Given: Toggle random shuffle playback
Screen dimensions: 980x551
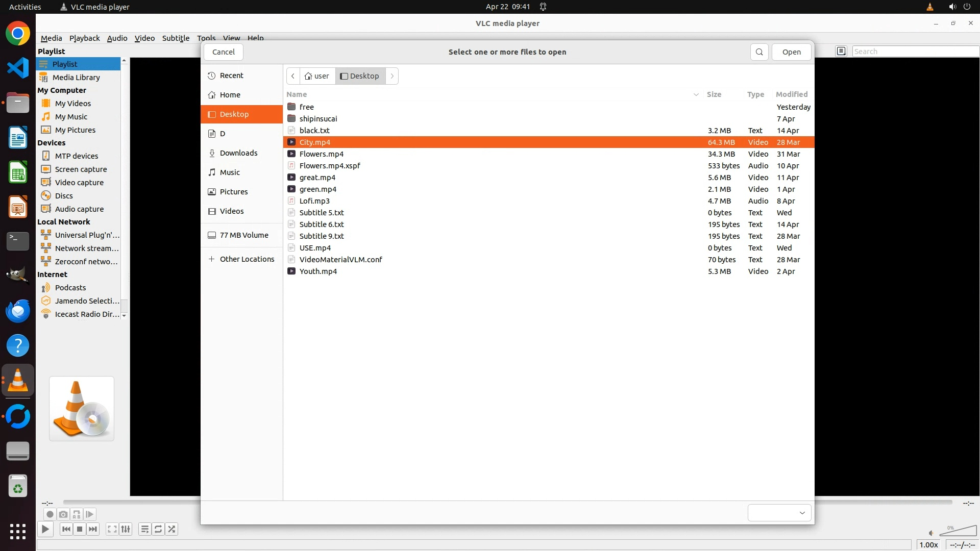Looking at the screenshot, I should click(x=172, y=529).
